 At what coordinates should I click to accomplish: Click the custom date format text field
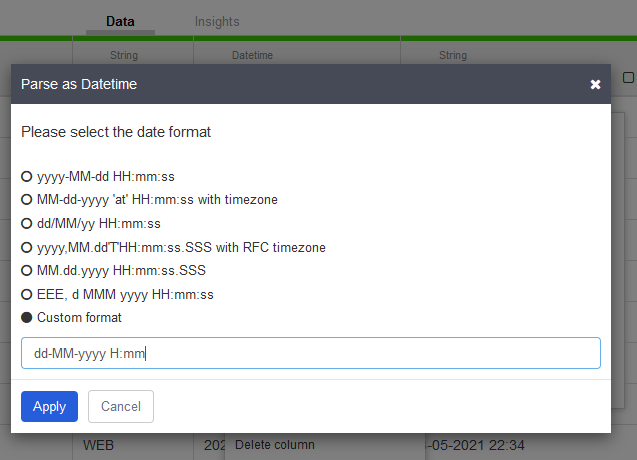pyautogui.click(x=311, y=353)
